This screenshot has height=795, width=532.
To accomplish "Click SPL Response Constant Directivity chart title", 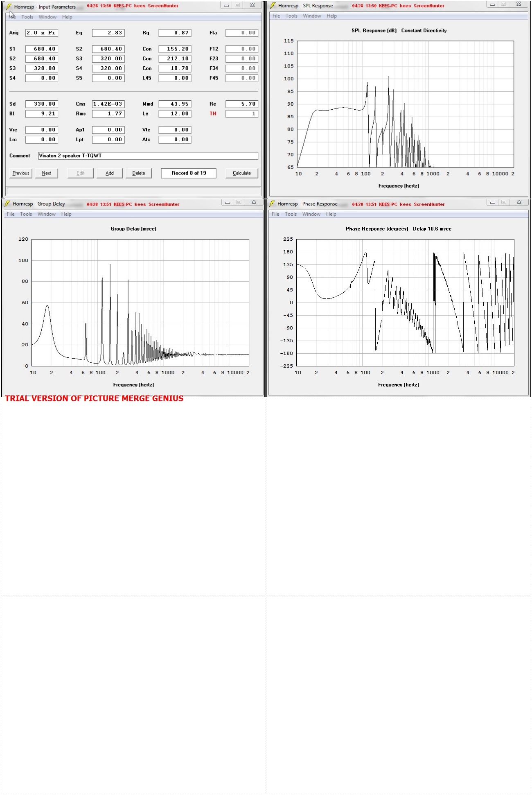I will point(399,31).
